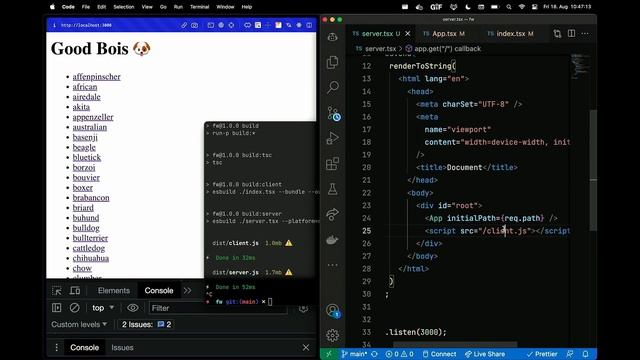Viewport: 640px width, 360px height.
Task: Open macOS Control Center
Action: click(x=534, y=7)
